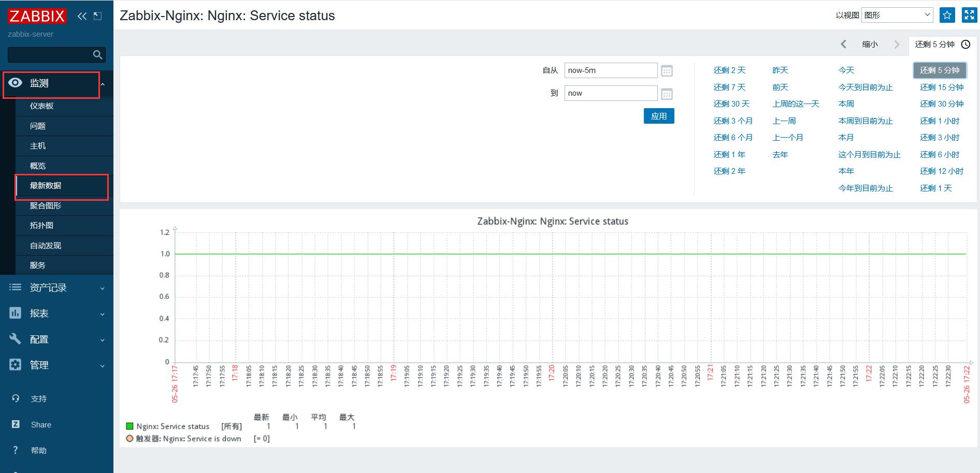Select 还剩 1 年 time range
The image size is (980, 473).
(x=729, y=155)
